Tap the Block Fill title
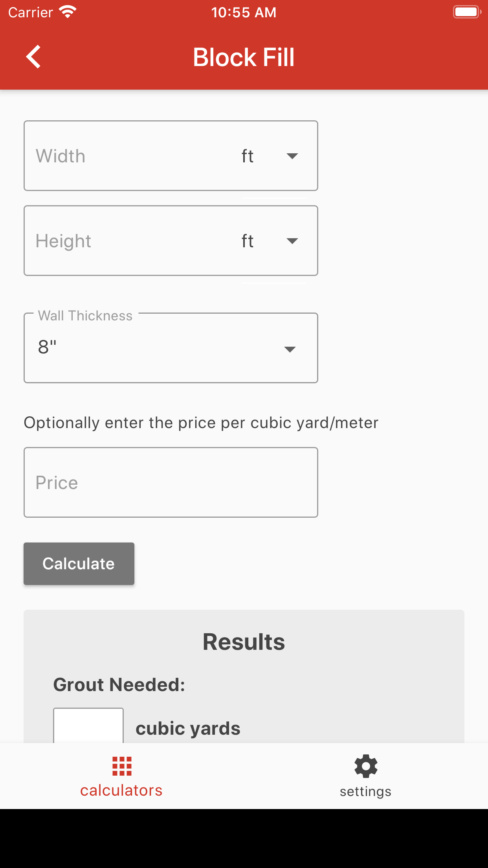 [x=244, y=57]
